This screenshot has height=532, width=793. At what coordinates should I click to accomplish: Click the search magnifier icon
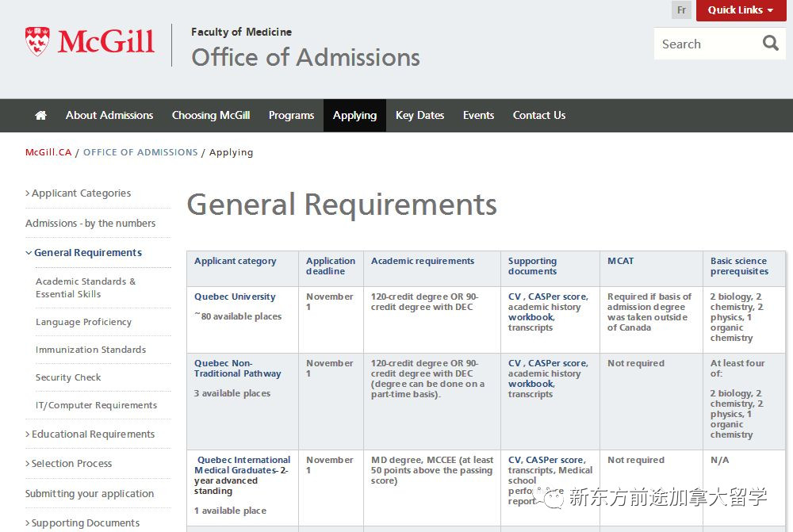click(770, 44)
